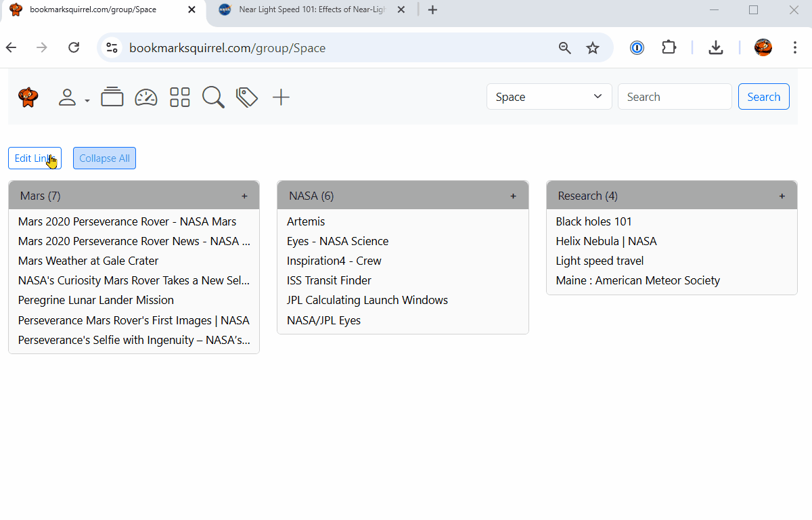The width and height of the screenshot is (812, 520).
Task: Open Eyes - NASA Science link
Action: [338, 241]
